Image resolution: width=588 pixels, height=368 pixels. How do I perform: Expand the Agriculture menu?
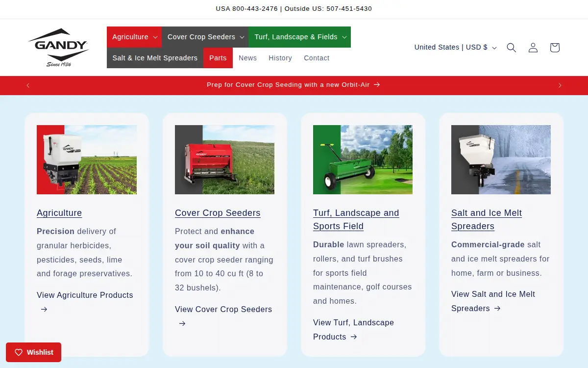[x=134, y=37]
